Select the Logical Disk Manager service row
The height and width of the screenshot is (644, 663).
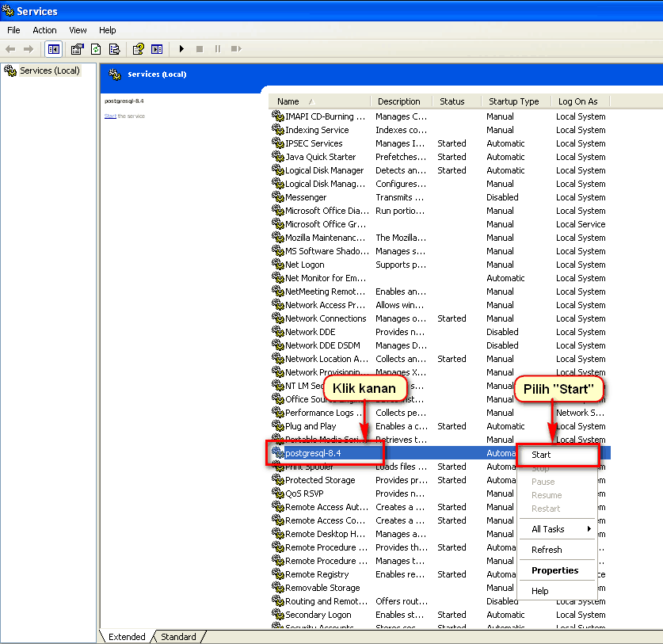[x=440, y=170]
